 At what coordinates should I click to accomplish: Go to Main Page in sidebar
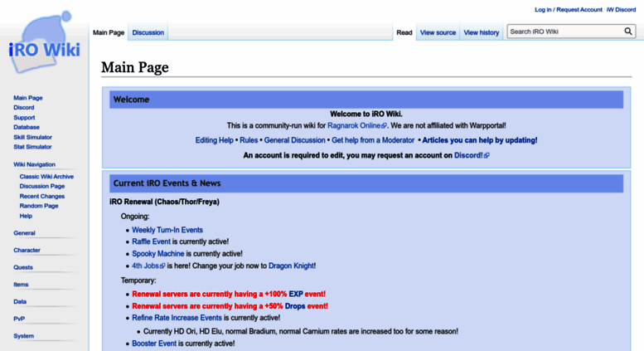click(x=28, y=98)
